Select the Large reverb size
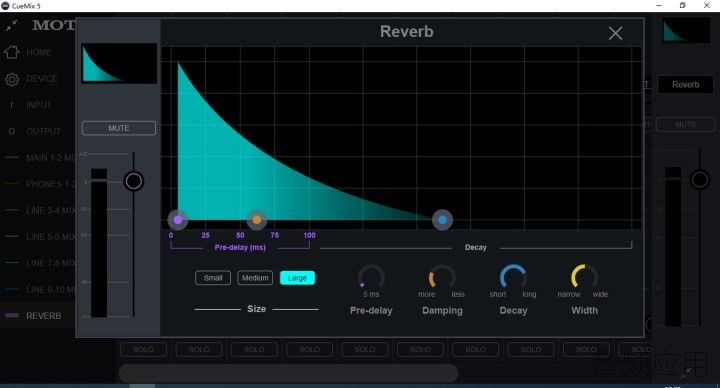 pyautogui.click(x=298, y=278)
